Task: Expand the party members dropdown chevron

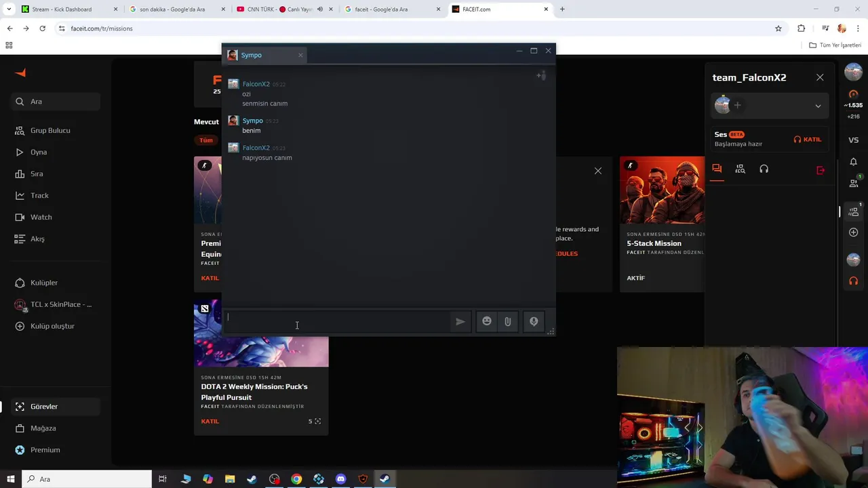Action: tap(818, 106)
